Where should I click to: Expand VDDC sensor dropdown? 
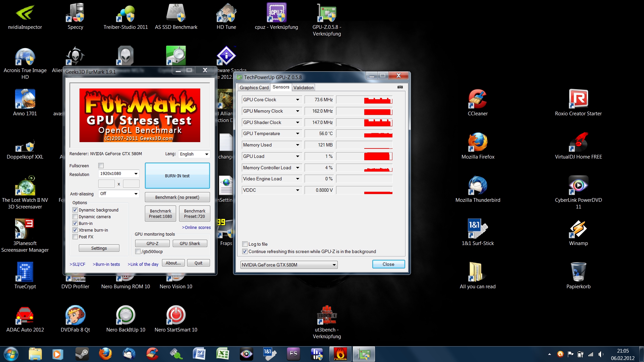(297, 190)
